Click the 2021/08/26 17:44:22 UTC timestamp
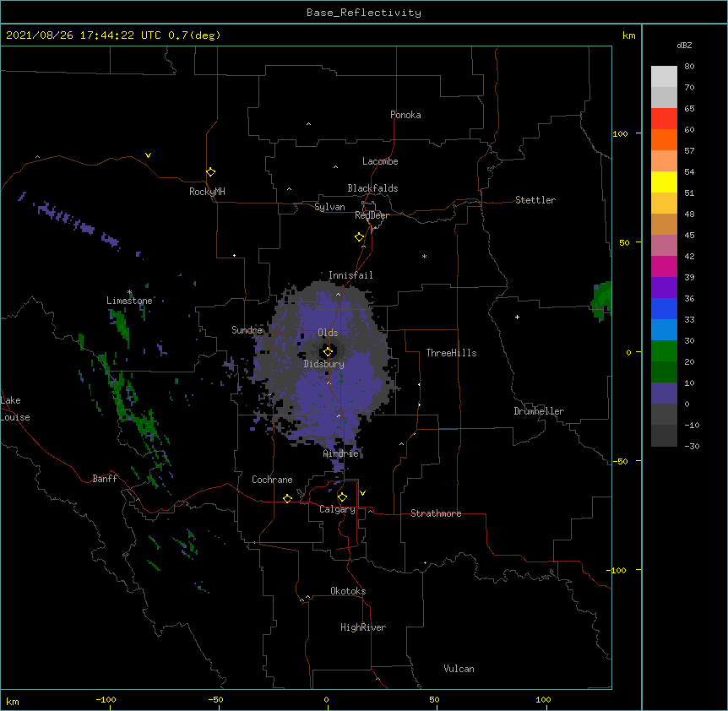The height and width of the screenshot is (711, 728). coord(83,35)
